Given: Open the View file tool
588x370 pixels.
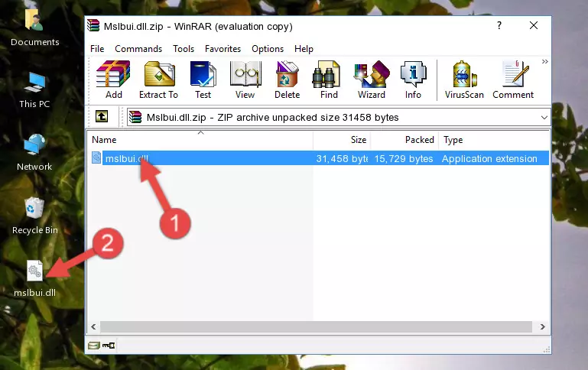Looking at the screenshot, I should pos(245,80).
